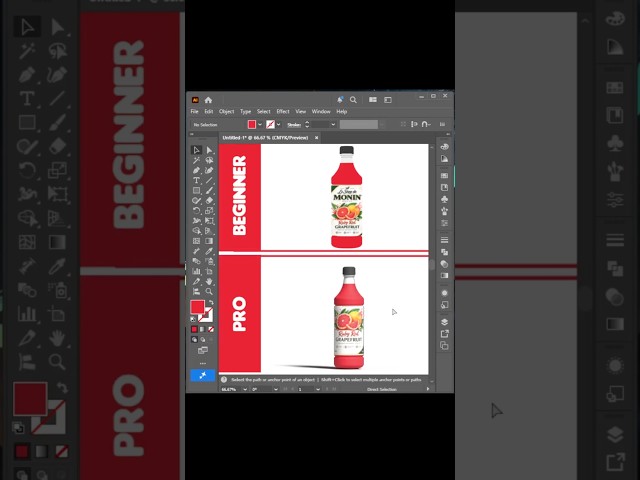Open the stroke color dropdown in control bar
The height and width of the screenshot is (480, 640).
click(278, 124)
